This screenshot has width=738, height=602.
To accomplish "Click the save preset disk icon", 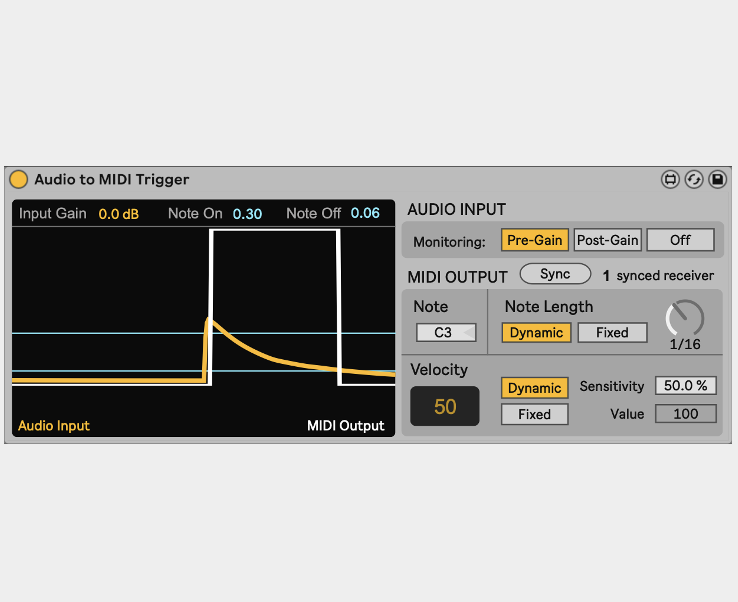I will click(717, 180).
